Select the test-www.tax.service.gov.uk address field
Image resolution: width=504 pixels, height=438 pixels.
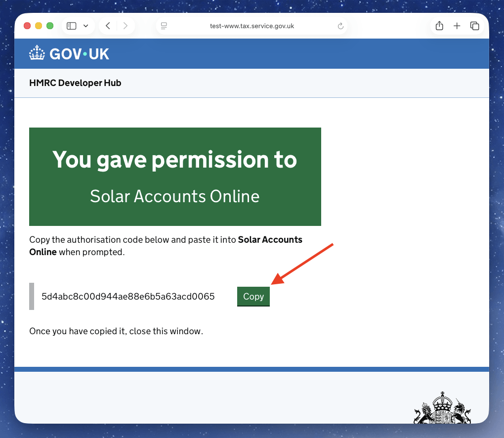(252, 26)
